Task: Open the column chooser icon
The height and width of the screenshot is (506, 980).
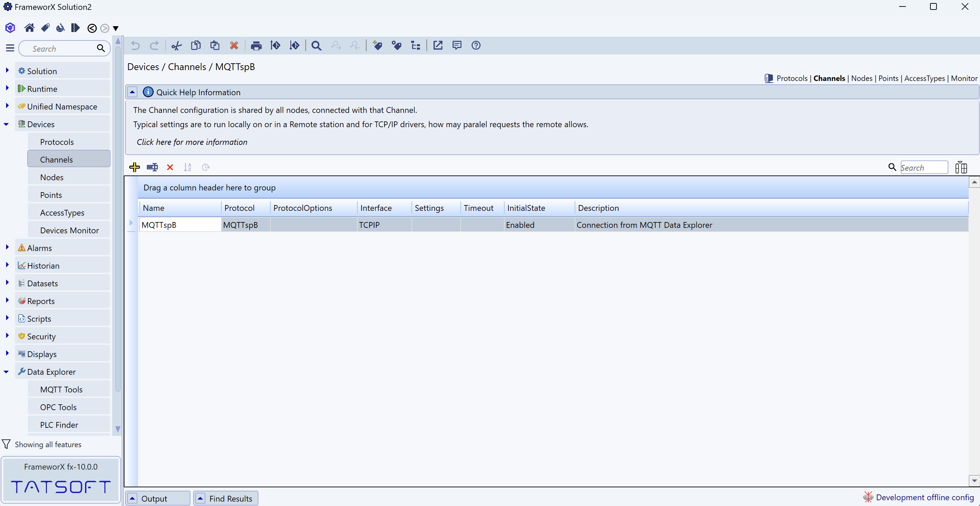Action: (961, 167)
